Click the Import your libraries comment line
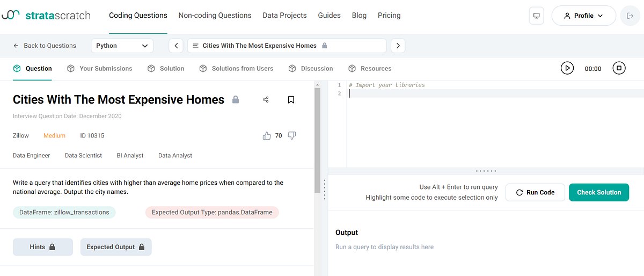 (x=386, y=85)
